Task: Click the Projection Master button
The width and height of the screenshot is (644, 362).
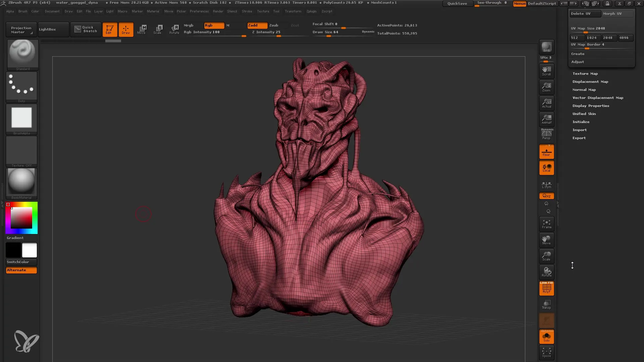Action: pos(20,29)
